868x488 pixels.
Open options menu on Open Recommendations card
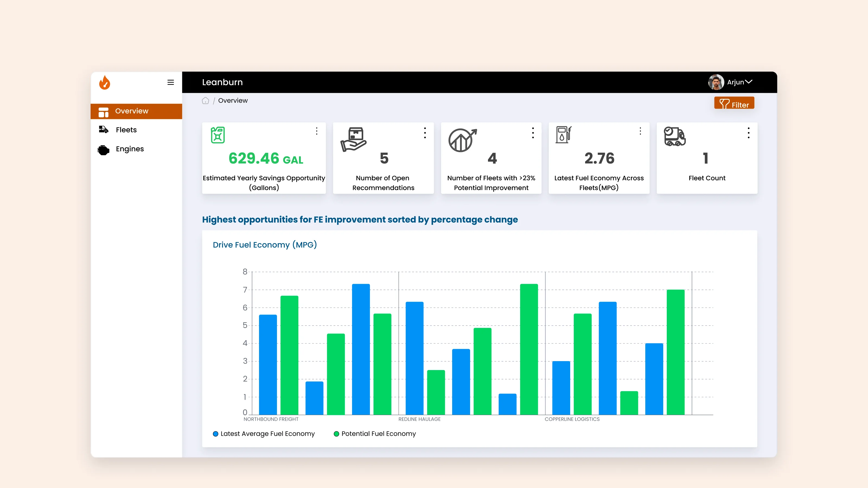425,133
